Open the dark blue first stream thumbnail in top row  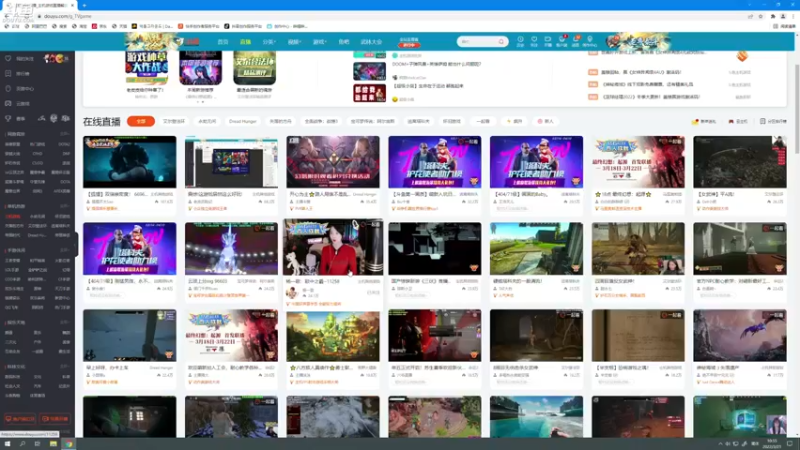tap(130, 162)
